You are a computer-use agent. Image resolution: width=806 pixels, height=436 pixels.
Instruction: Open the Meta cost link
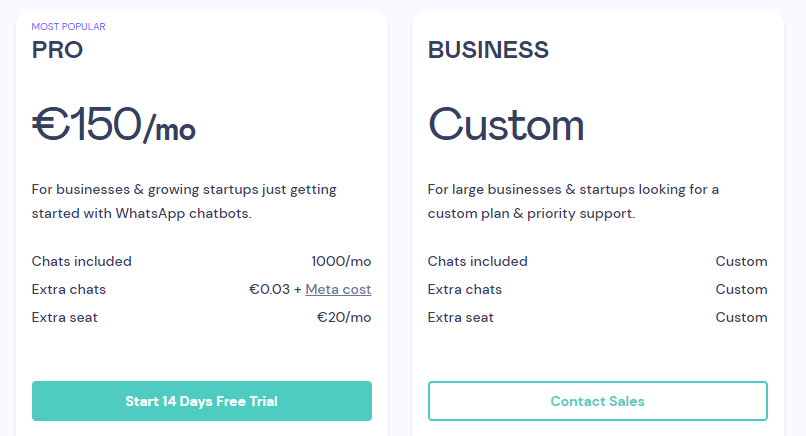pos(338,289)
